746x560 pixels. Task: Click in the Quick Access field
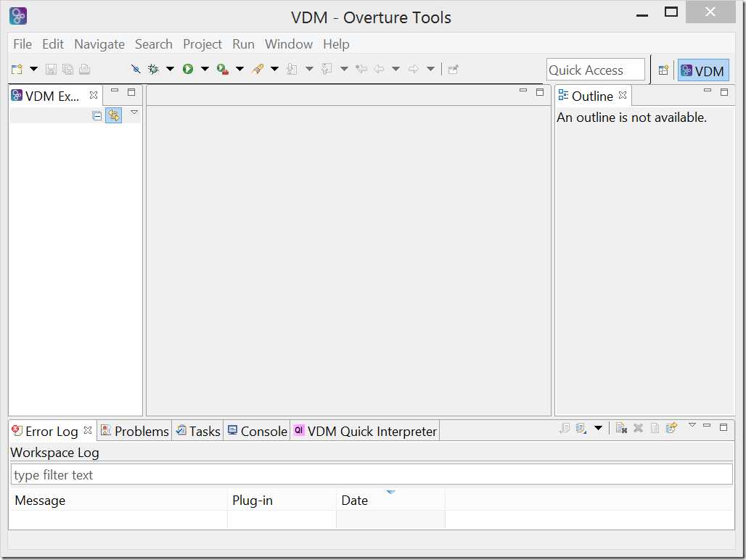click(596, 70)
